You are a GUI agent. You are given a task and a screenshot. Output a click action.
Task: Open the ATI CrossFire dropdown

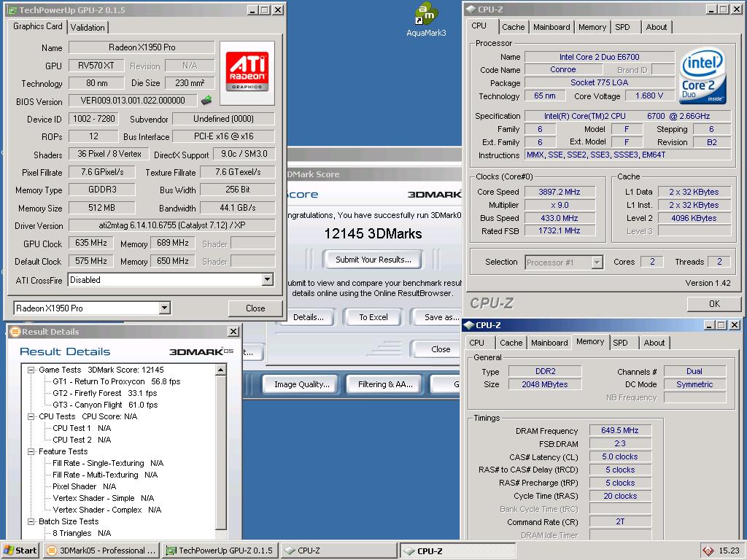(x=268, y=279)
